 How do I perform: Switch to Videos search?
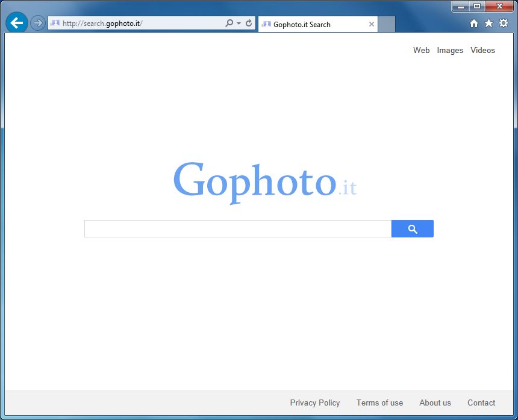coord(482,50)
